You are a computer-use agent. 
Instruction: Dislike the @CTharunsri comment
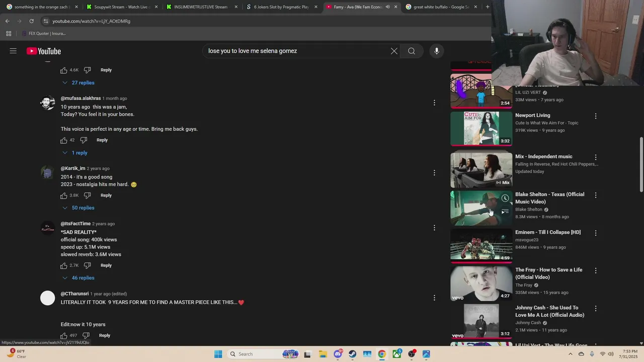(86, 335)
